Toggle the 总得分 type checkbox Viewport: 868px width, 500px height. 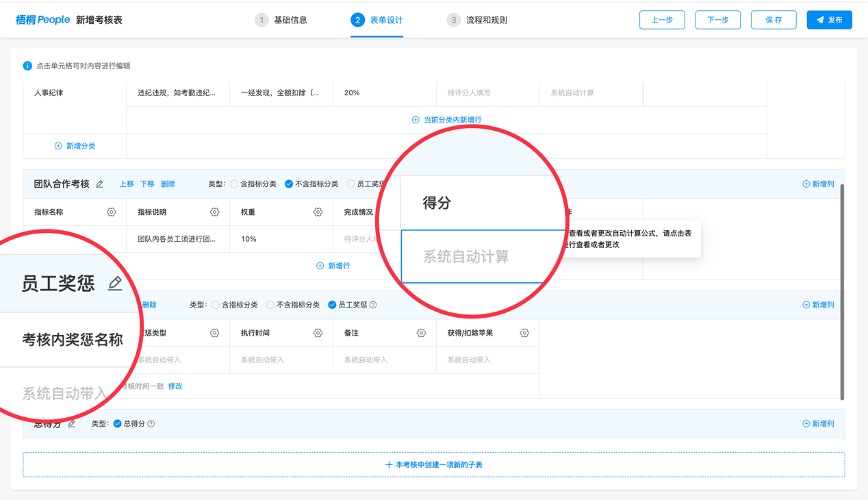tap(118, 424)
